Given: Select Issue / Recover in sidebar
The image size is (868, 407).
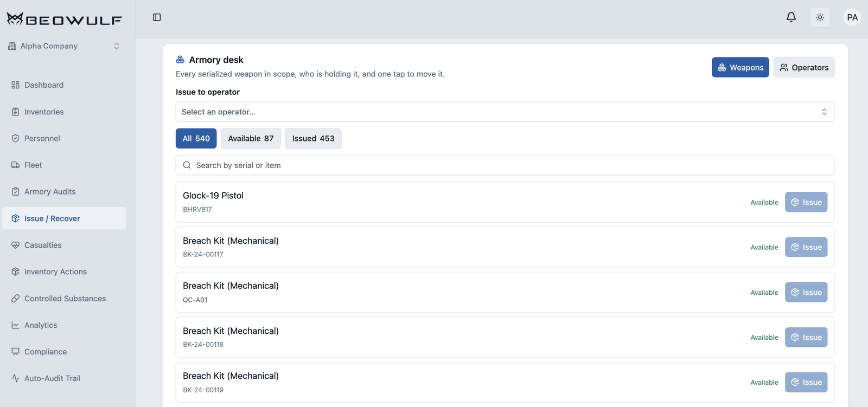Looking at the screenshot, I should pos(64,218).
